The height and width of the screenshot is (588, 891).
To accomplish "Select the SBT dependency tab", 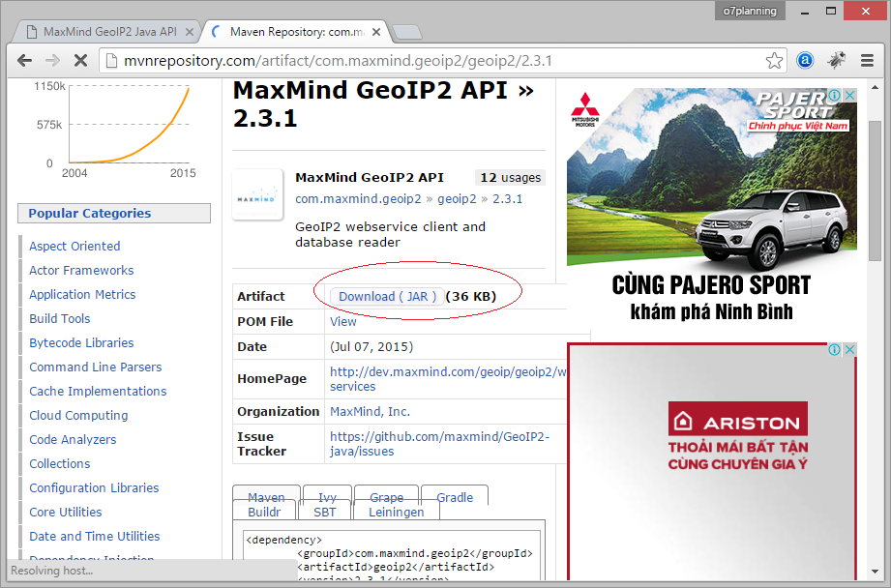I will (x=324, y=512).
